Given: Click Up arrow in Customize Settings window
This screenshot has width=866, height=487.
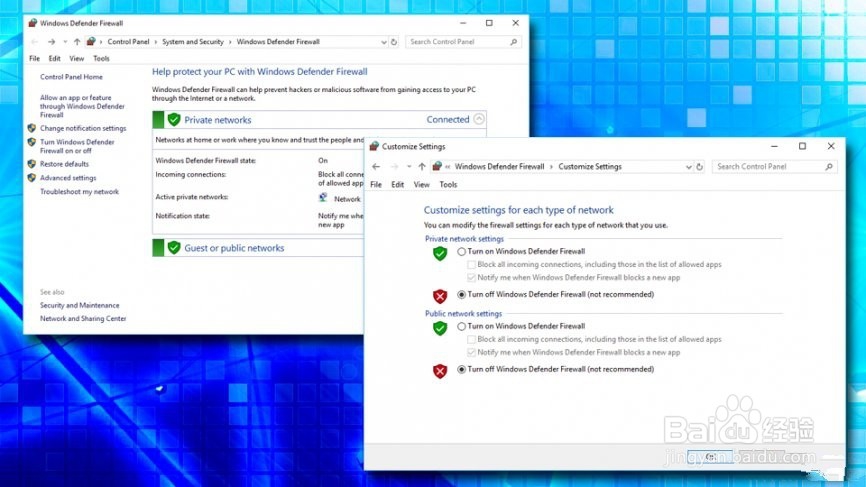Looking at the screenshot, I should (422, 167).
